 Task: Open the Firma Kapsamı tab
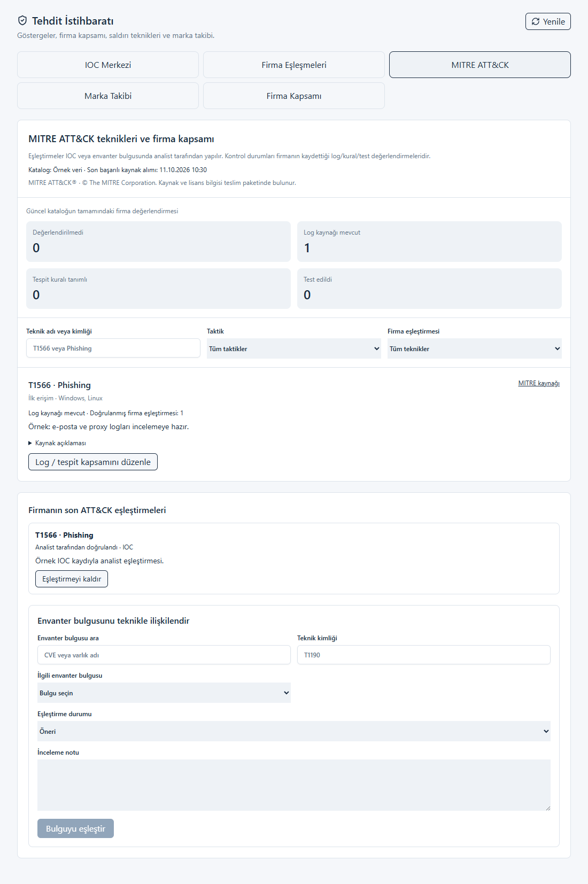click(x=294, y=96)
